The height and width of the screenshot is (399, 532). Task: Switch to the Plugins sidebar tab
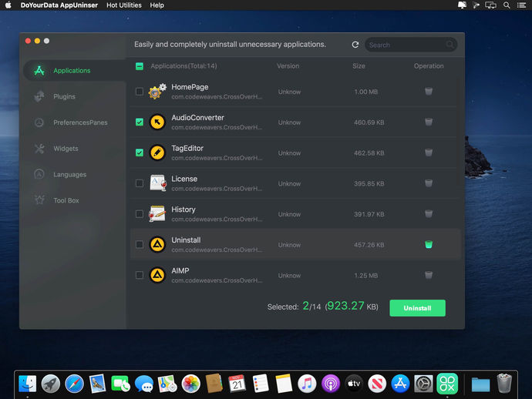(75, 96)
